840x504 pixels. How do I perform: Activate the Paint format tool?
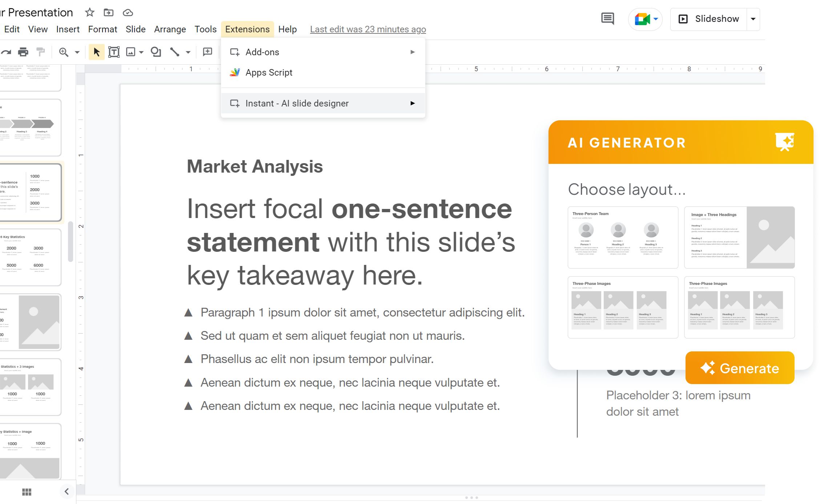[x=40, y=52]
